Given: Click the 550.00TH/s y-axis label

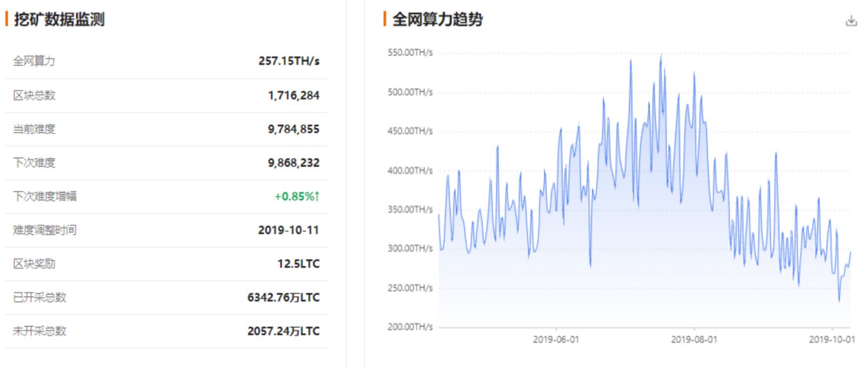Looking at the screenshot, I should [410, 53].
